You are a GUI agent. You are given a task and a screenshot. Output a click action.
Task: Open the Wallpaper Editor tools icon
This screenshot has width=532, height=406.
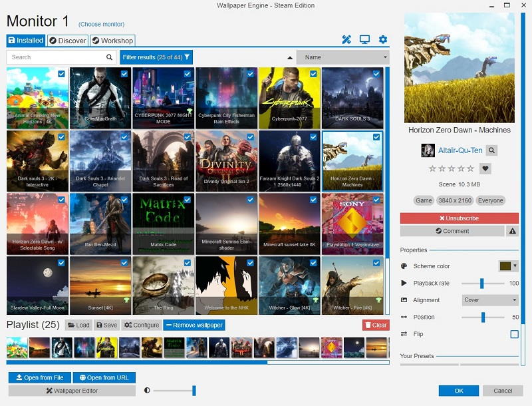[x=346, y=39]
